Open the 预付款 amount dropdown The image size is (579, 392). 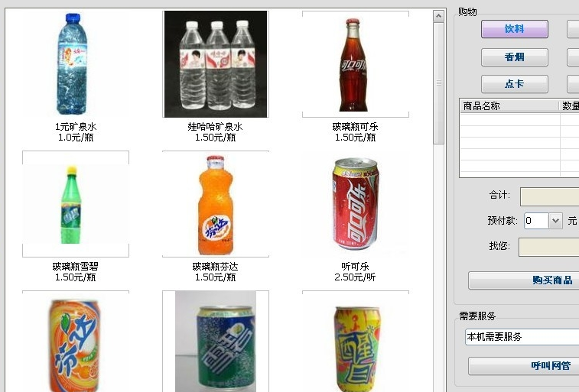click(555, 221)
